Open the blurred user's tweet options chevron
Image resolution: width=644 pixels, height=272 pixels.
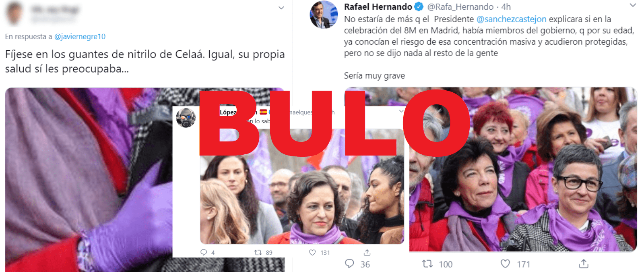[x=281, y=8]
